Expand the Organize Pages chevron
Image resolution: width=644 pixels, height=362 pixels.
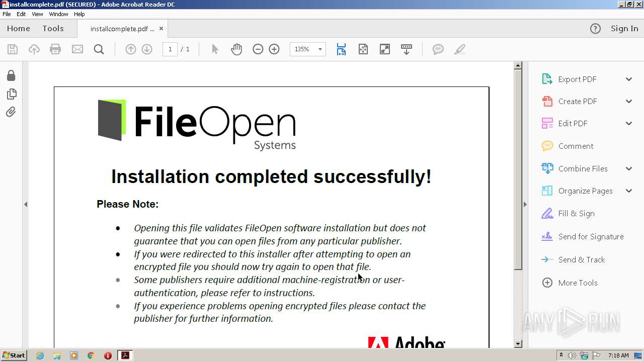point(629,191)
